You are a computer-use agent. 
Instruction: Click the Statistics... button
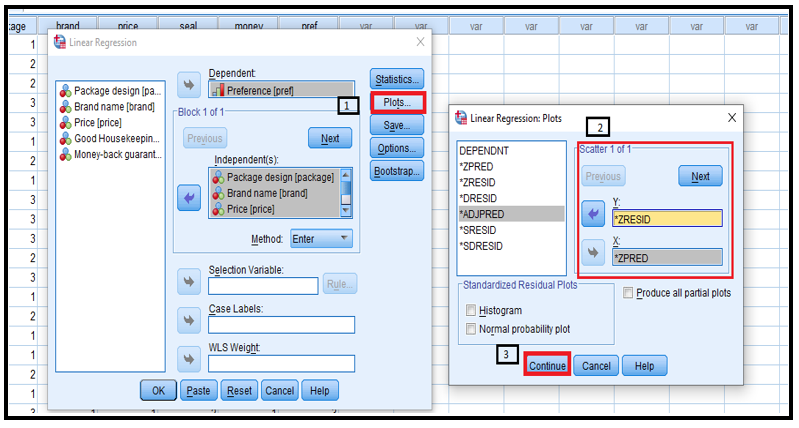click(x=397, y=79)
